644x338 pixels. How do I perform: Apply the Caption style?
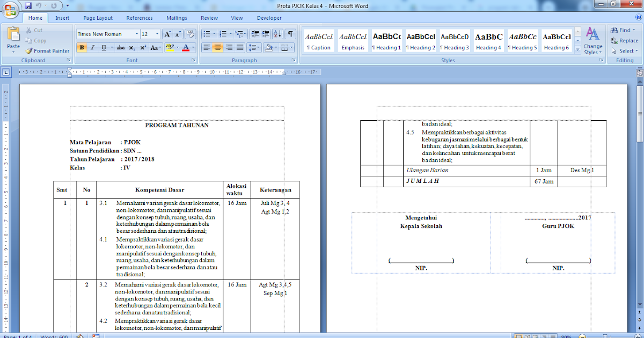click(319, 41)
